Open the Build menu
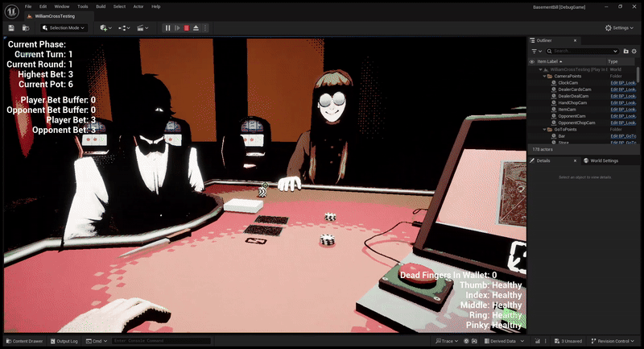 [101, 6]
